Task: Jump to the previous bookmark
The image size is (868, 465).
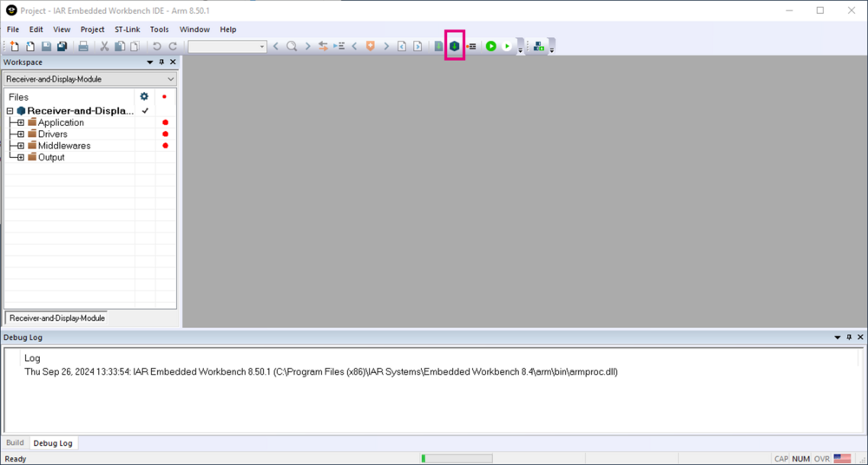Action: (x=354, y=47)
